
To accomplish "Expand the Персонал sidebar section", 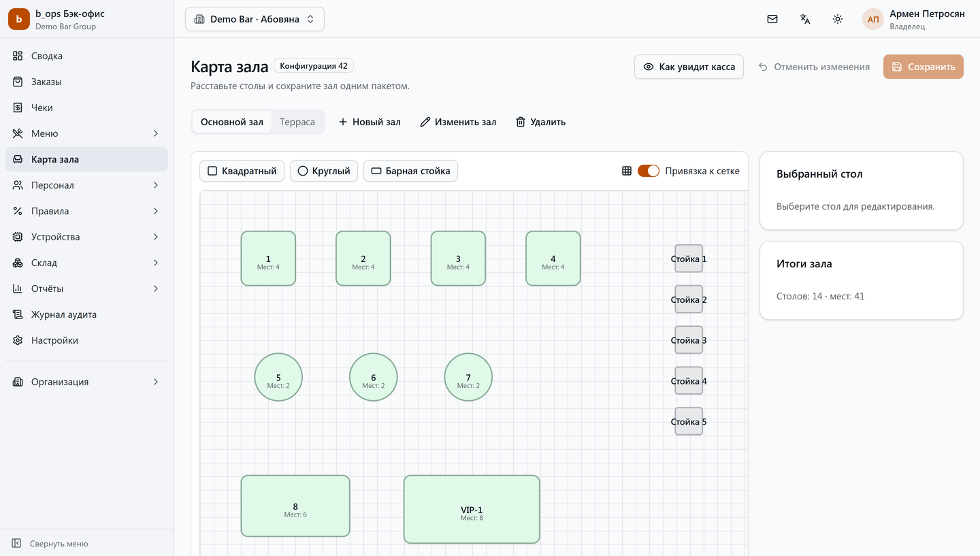I will 86,185.
